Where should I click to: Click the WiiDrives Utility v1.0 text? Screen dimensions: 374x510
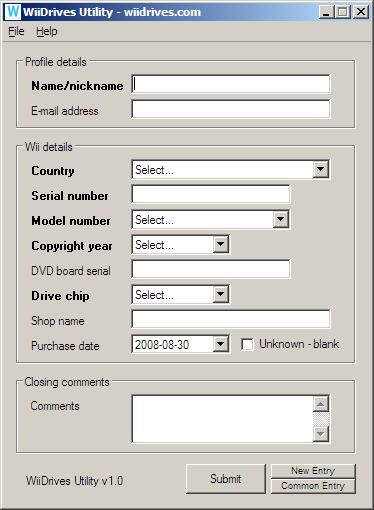pos(75,481)
